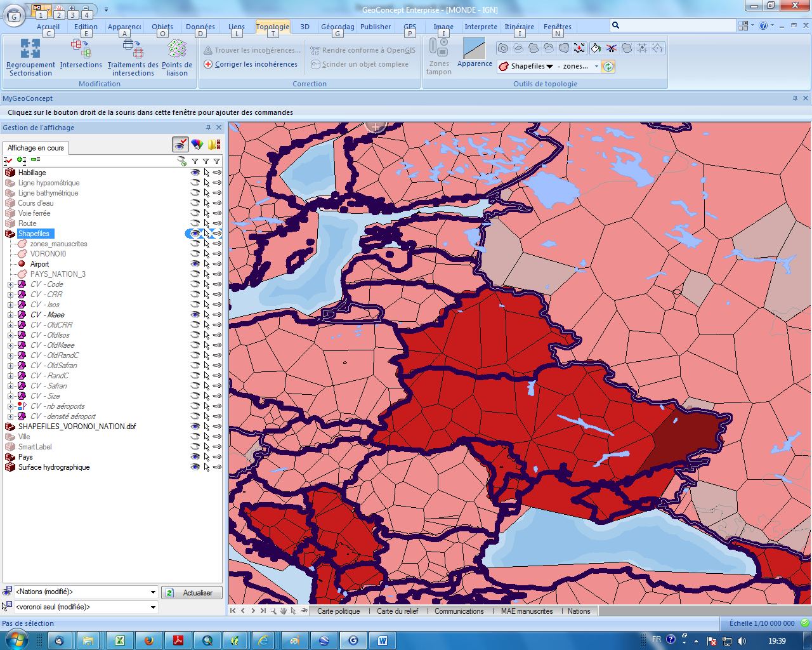Open the Apparence preview icon
The image size is (812, 650).
475,48
